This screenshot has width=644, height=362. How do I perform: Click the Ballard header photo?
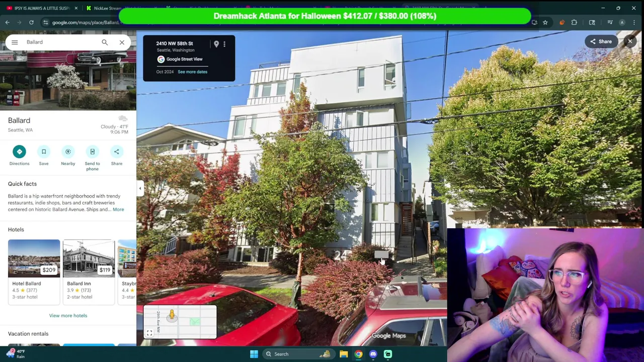pyautogui.click(x=68, y=81)
